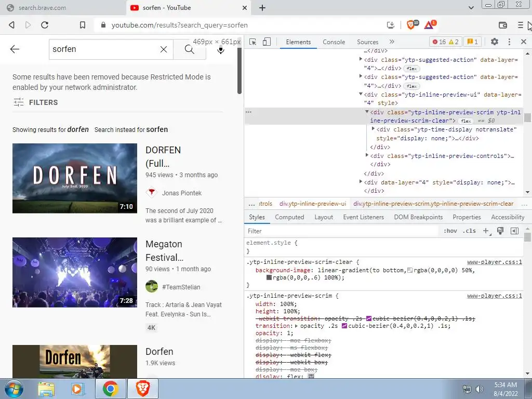Open the #TeamStelian channel link

181,287
